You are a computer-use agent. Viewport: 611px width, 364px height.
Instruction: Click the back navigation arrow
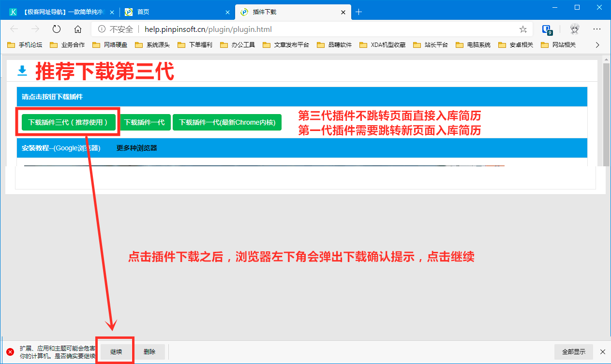(x=15, y=29)
